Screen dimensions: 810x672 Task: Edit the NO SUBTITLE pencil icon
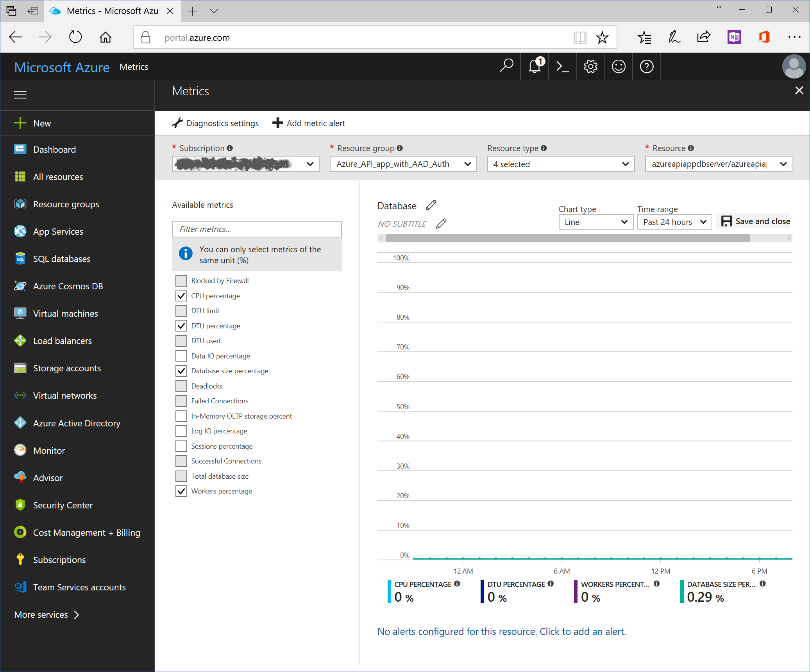441,224
